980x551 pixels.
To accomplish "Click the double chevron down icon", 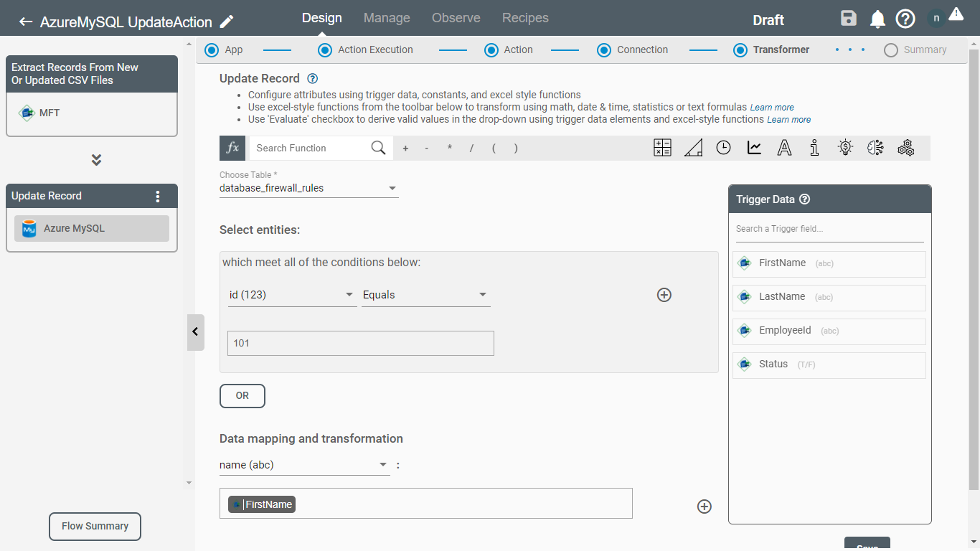I will 96,159.
